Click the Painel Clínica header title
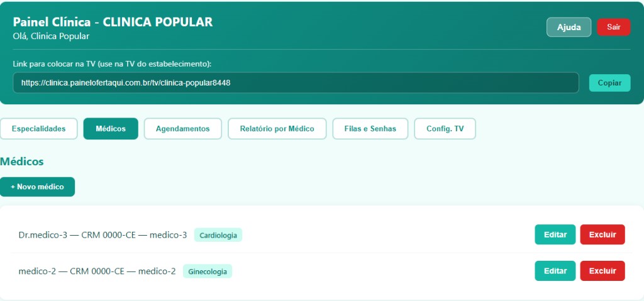 coord(113,22)
